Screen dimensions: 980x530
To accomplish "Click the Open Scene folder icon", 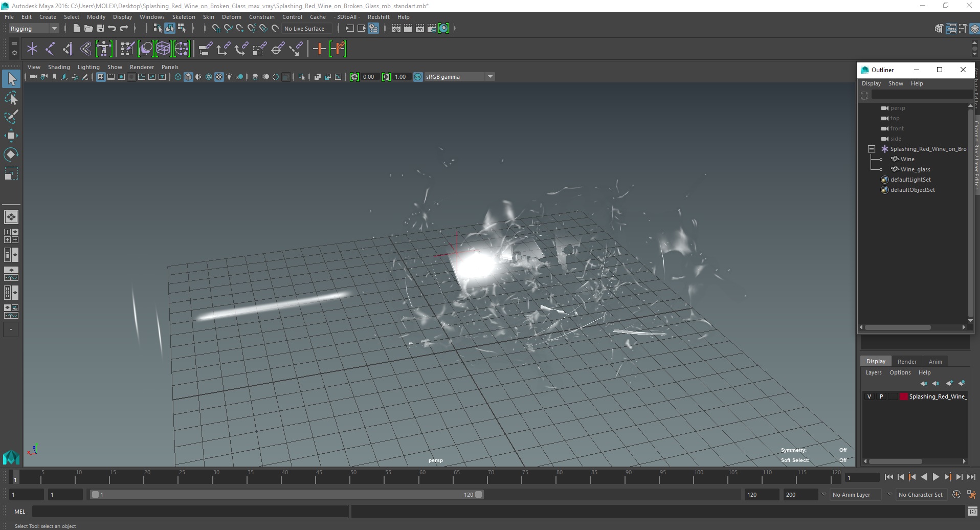I will click(x=88, y=29).
